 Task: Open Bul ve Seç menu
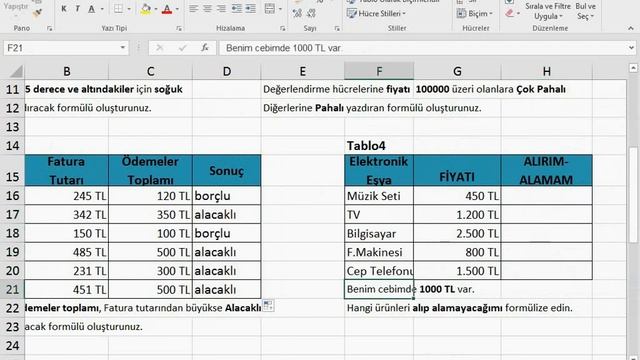[585, 11]
